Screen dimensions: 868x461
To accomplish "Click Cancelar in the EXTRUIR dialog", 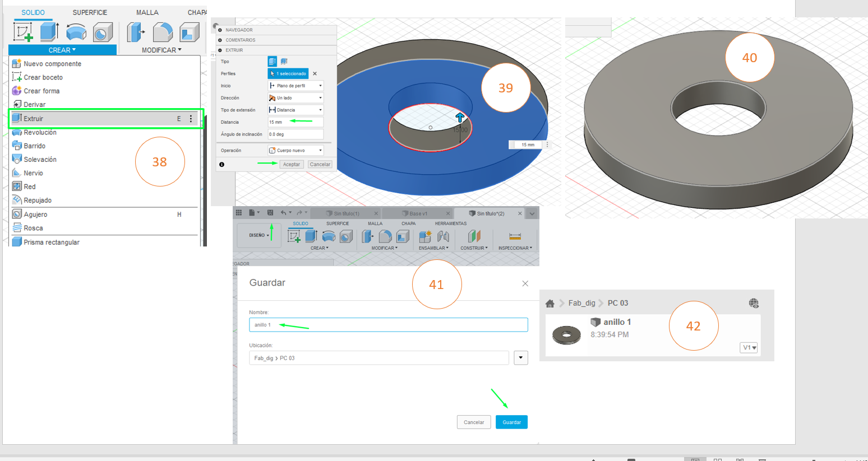I will 320,165.
